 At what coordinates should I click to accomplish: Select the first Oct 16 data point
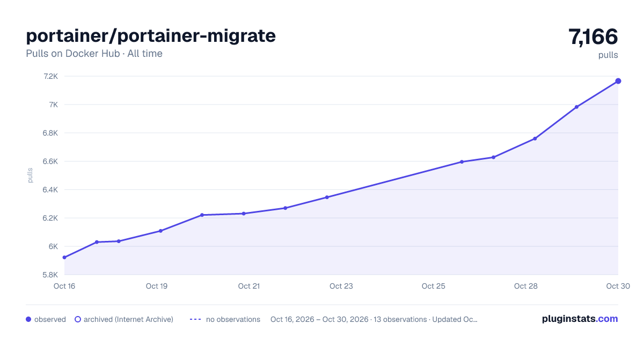(64, 258)
